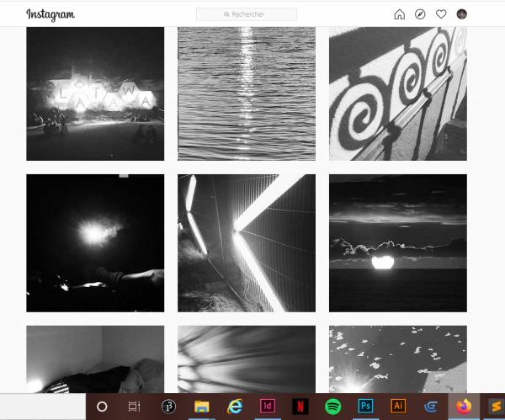Launch File Explorer from the taskbar
The image size is (505, 420).
click(202, 407)
